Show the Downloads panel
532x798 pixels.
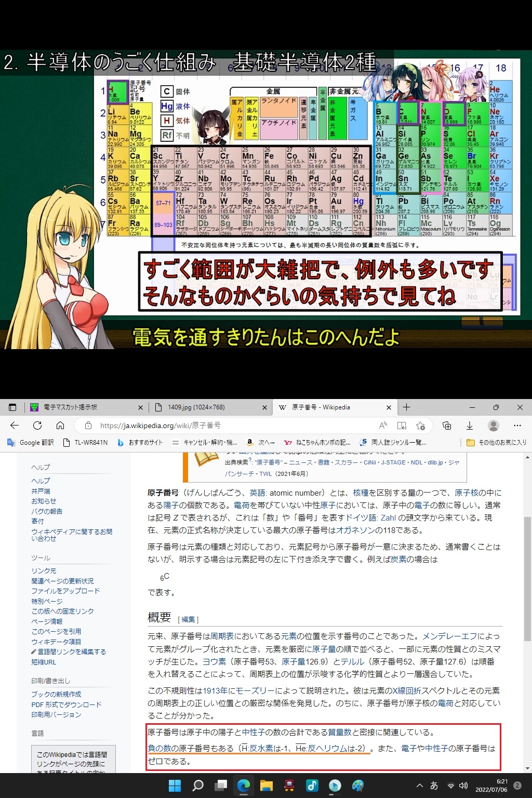470,425
